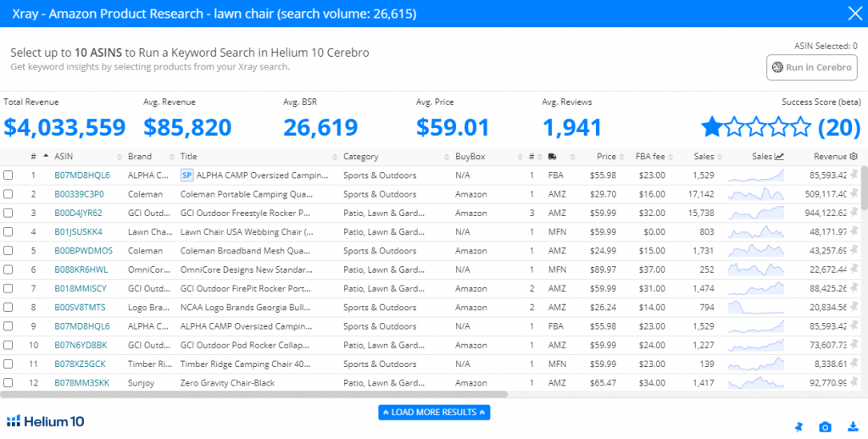Click the camera screenshot icon
The width and height of the screenshot is (868, 439).
[x=825, y=427]
